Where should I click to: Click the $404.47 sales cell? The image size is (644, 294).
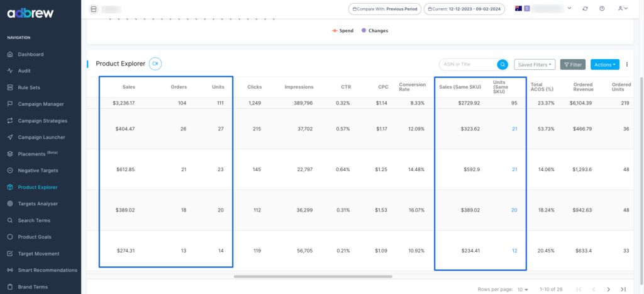(x=125, y=129)
